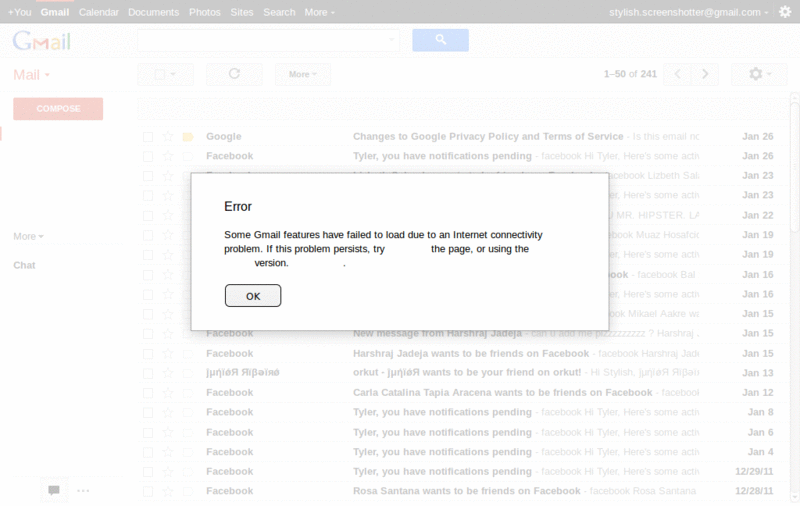Open the top bar More menu
Screen dimensions: 800x506
pyautogui.click(x=319, y=12)
